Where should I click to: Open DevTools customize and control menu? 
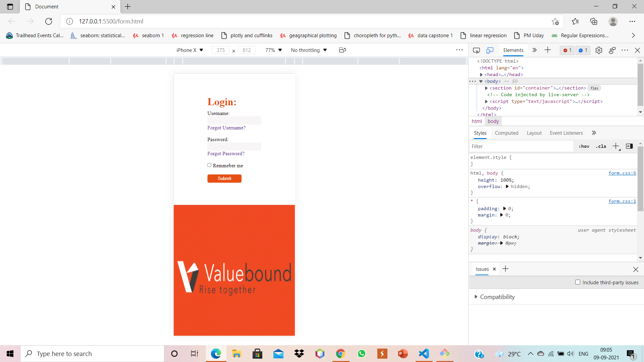click(x=625, y=50)
